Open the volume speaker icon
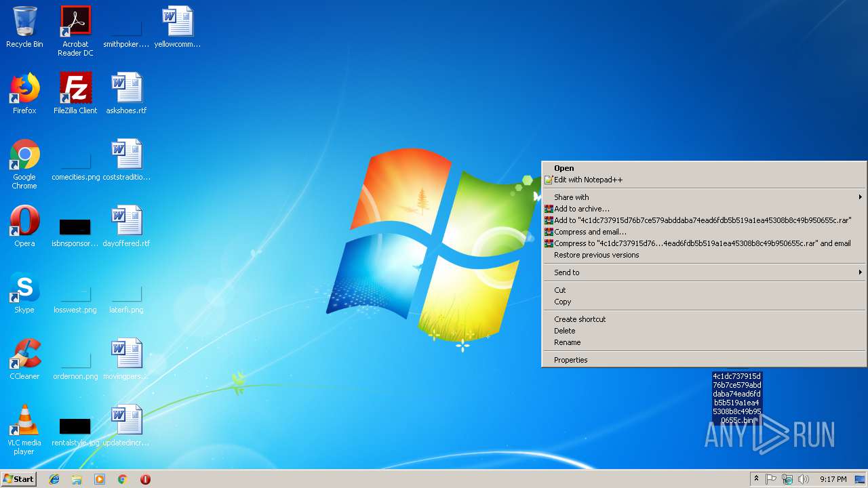Screen dimensions: 868x488 point(804,479)
